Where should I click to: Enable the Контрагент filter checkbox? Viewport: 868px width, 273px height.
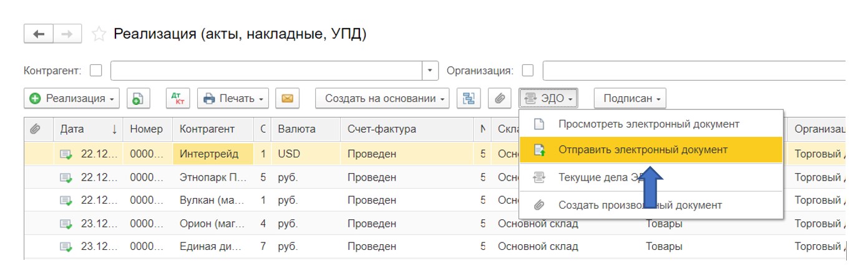(x=96, y=70)
